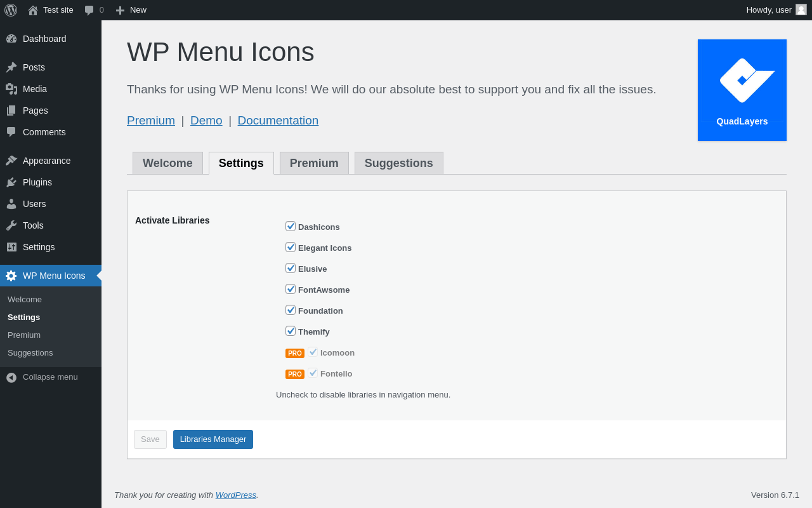Image resolution: width=812 pixels, height=508 pixels.
Task: Go to Media menu label
Action: coord(35,89)
